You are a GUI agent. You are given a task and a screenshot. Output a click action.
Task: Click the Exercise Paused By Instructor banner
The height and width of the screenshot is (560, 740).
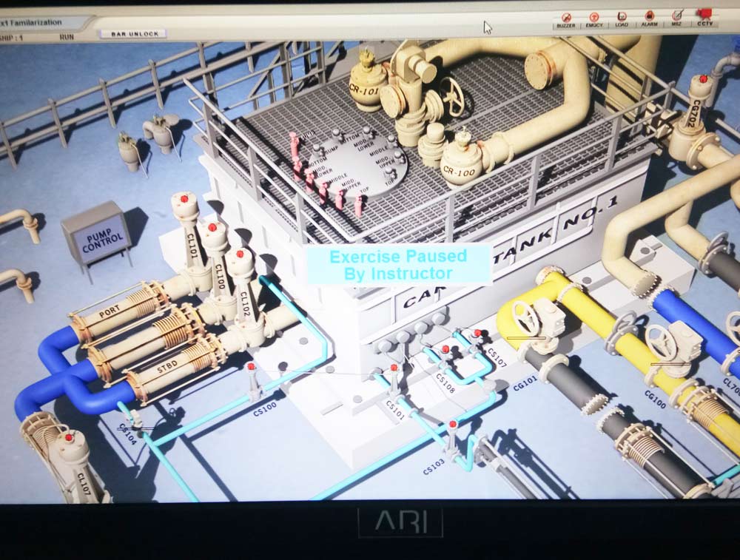point(398,265)
